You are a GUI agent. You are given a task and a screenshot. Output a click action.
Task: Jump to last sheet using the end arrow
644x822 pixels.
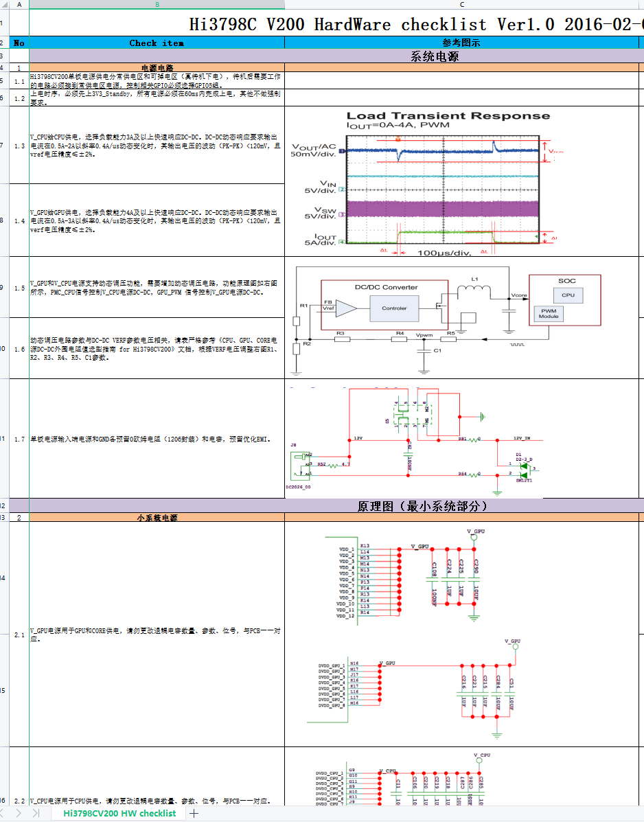36,813
